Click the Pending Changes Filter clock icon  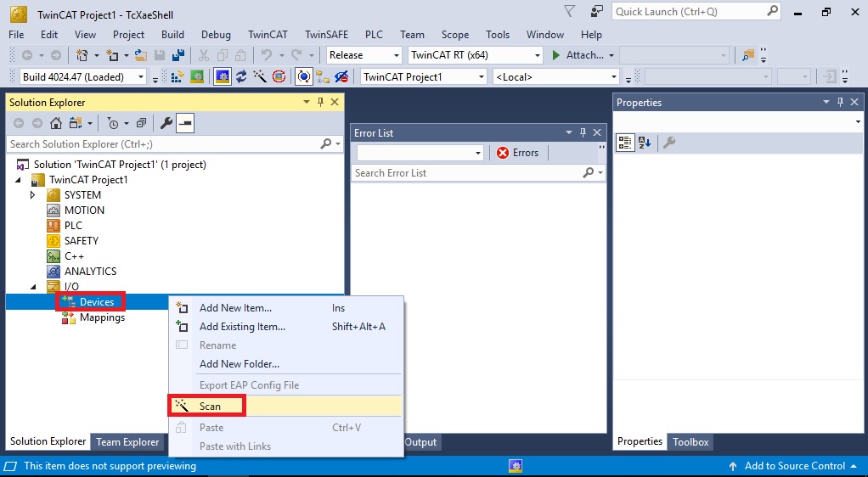[x=113, y=123]
